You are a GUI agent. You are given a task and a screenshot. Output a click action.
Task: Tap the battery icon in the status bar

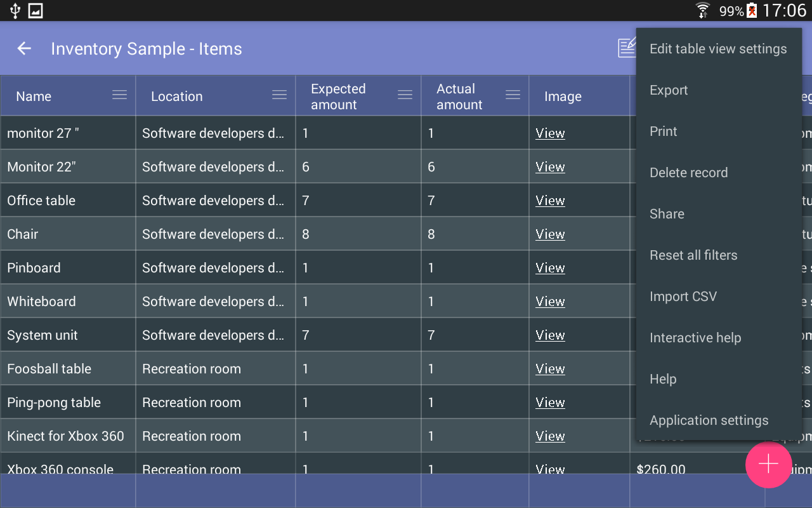click(x=752, y=11)
